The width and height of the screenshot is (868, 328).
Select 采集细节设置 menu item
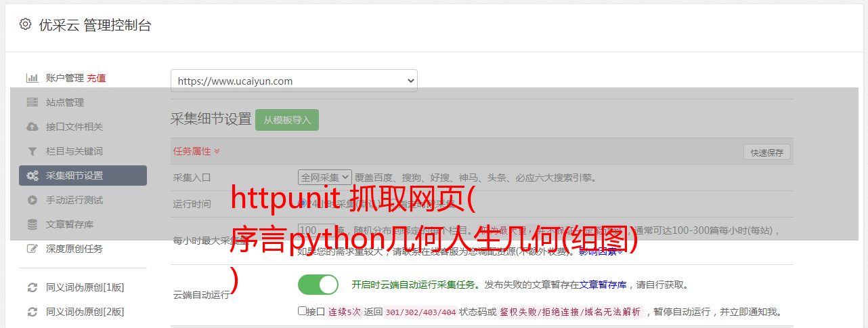(x=83, y=176)
